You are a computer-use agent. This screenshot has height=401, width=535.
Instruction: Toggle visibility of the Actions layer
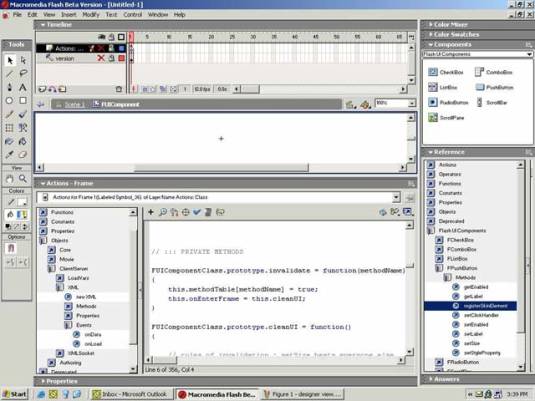click(x=101, y=48)
